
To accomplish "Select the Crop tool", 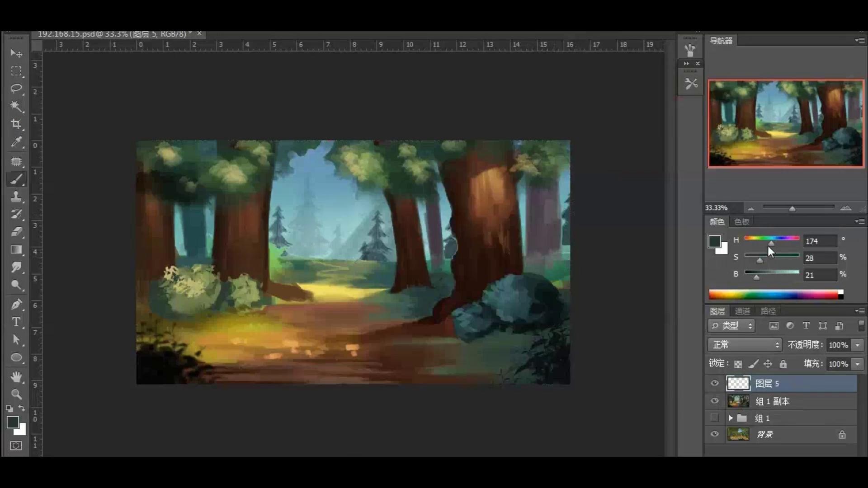I will pos(16,124).
